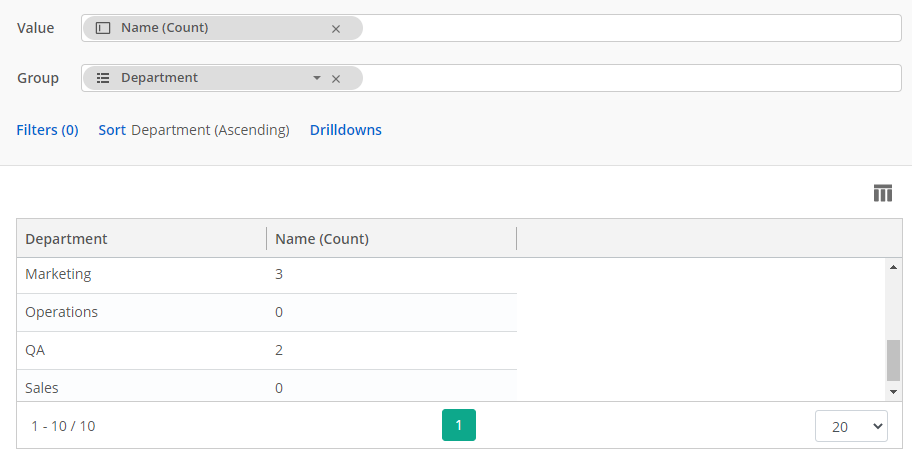Click in the Value field input area

point(630,28)
